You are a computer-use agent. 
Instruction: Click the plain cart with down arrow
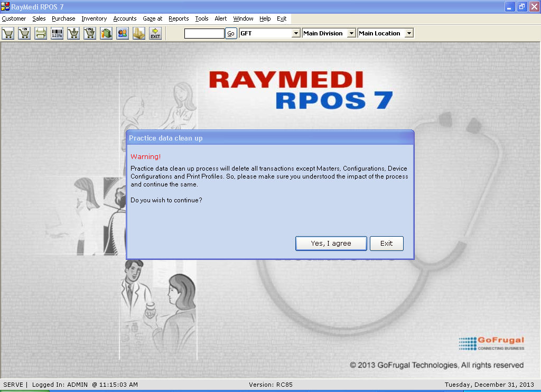tap(73, 33)
